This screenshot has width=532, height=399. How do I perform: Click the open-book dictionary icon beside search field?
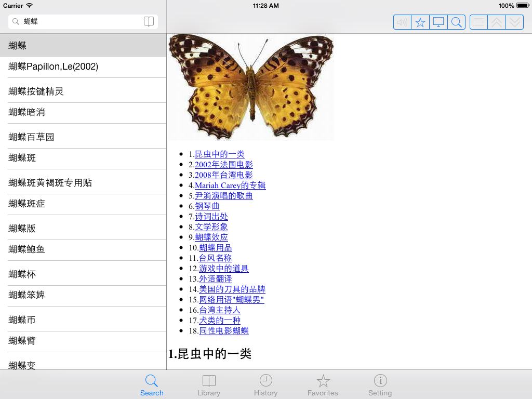click(x=149, y=22)
